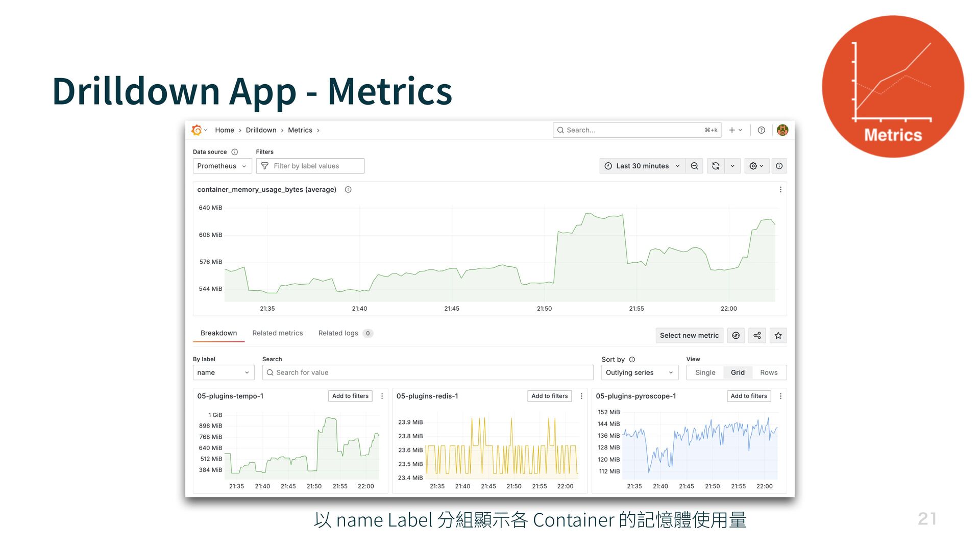
Task: Switch view to Grid
Action: coord(738,372)
